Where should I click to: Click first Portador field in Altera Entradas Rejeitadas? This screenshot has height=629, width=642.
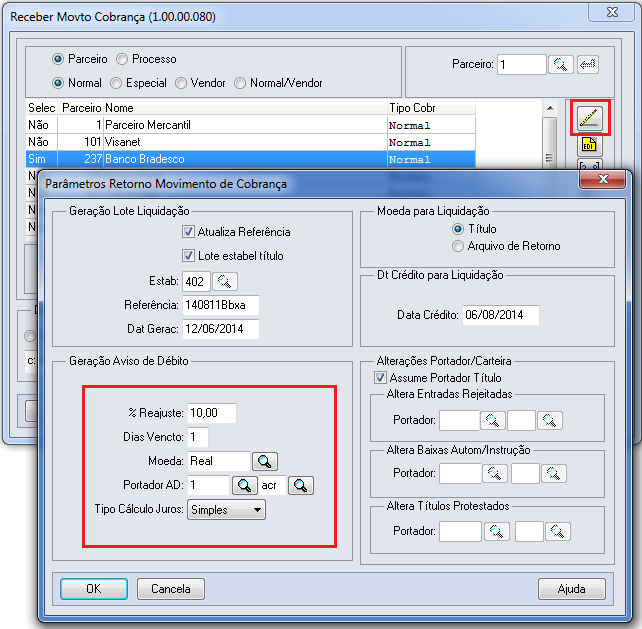click(x=459, y=421)
